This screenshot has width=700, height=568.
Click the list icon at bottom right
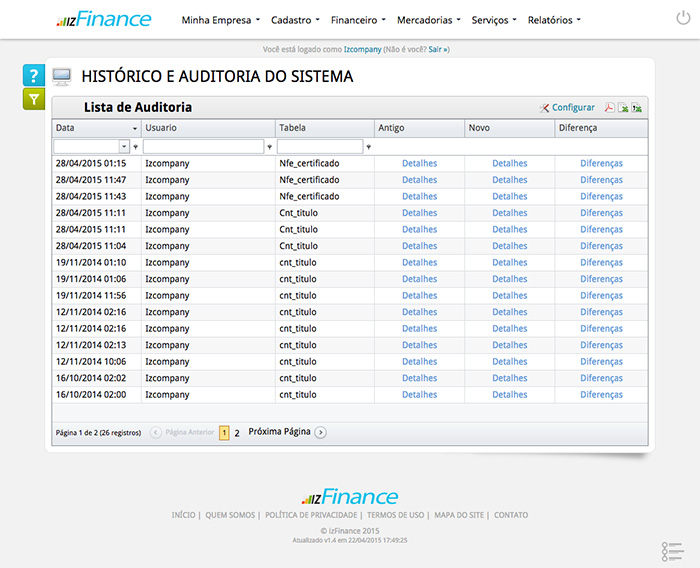click(x=671, y=551)
